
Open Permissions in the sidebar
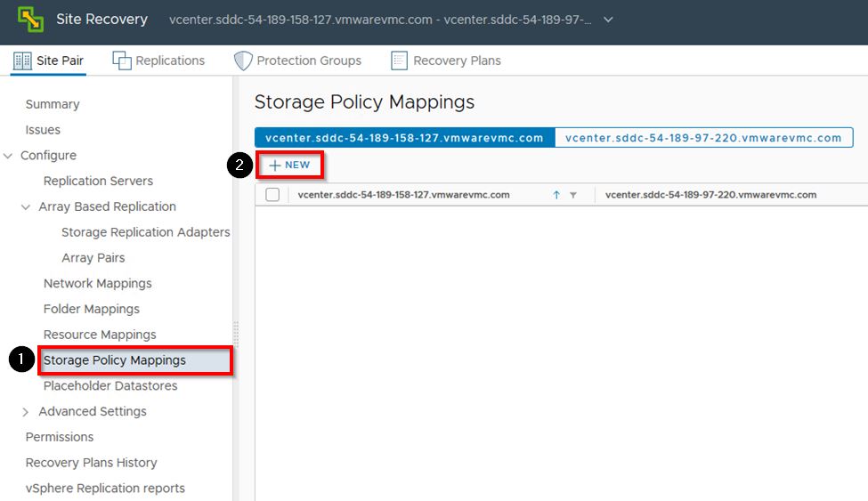pyautogui.click(x=60, y=437)
